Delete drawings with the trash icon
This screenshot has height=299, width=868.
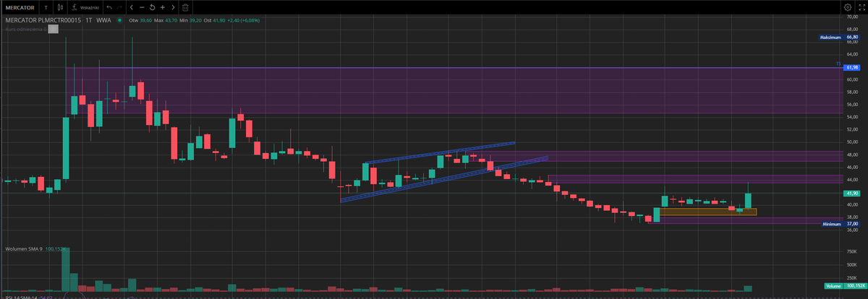(x=185, y=7)
